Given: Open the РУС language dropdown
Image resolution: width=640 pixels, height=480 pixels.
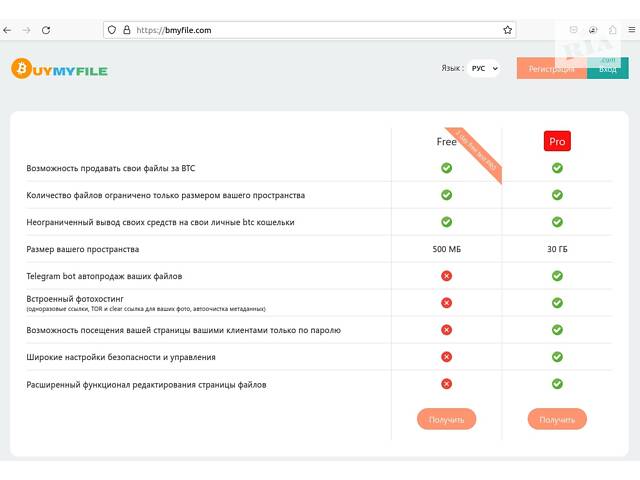Looking at the screenshot, I should pyautogui.click(x=484, y=69).
